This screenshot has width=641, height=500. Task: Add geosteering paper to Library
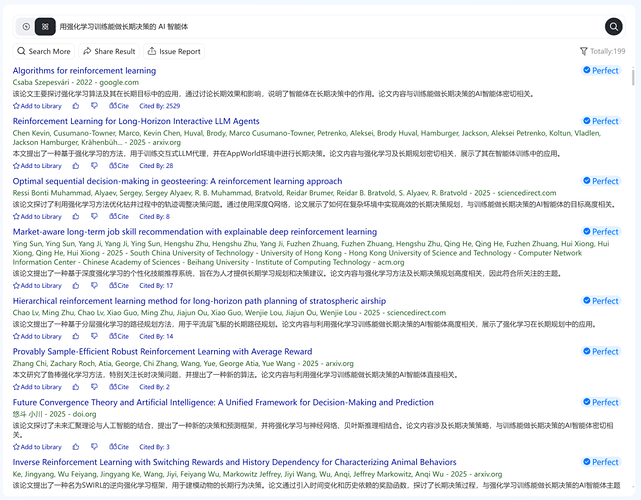(x=37, y=216)
